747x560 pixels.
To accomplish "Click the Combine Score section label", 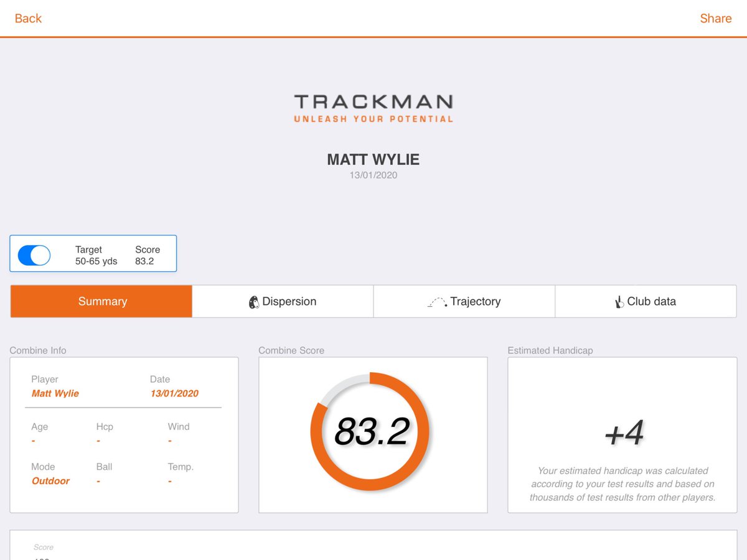I will (x=291, y=350).
